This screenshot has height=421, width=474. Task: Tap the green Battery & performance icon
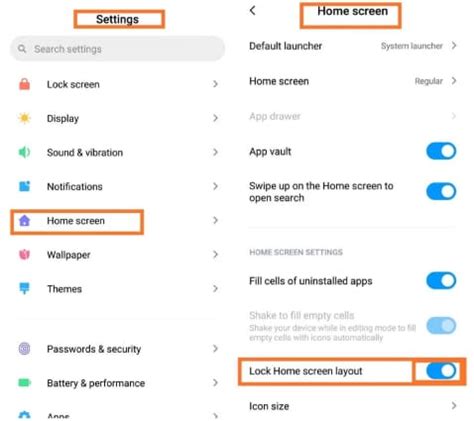(x=24, y=383)
